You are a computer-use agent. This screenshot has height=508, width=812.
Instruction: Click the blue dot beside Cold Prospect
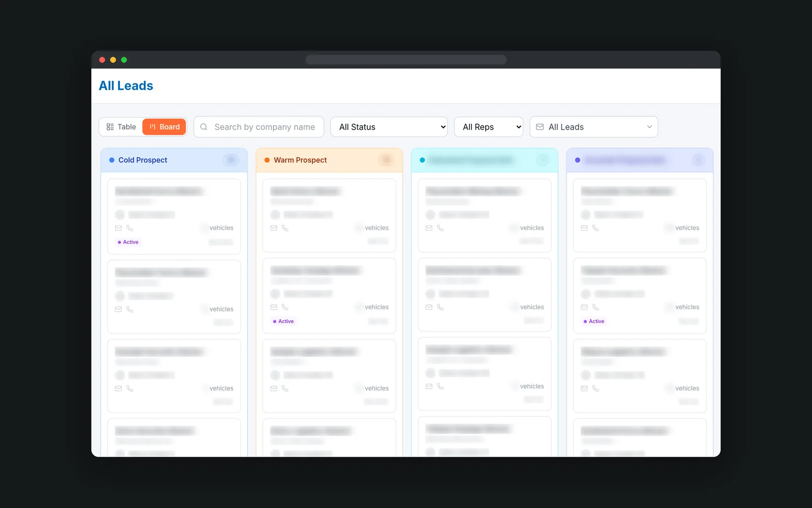pyautogui.click(x=112, y=160)
